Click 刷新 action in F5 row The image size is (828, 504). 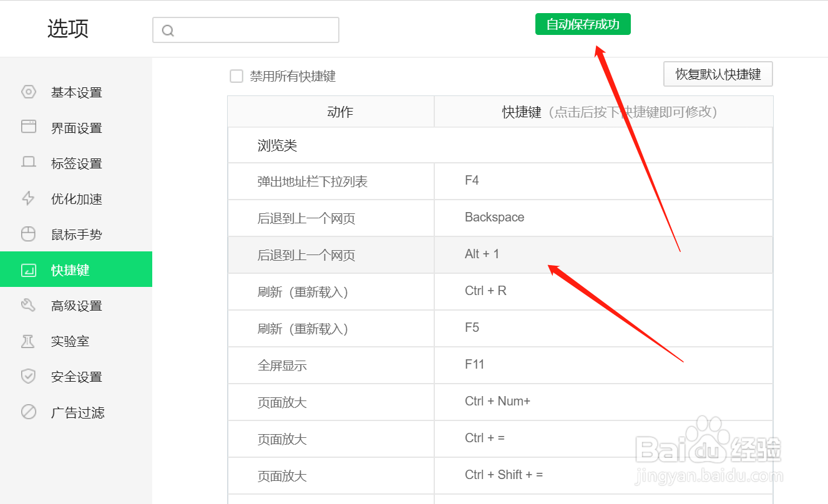click(303, 329)
